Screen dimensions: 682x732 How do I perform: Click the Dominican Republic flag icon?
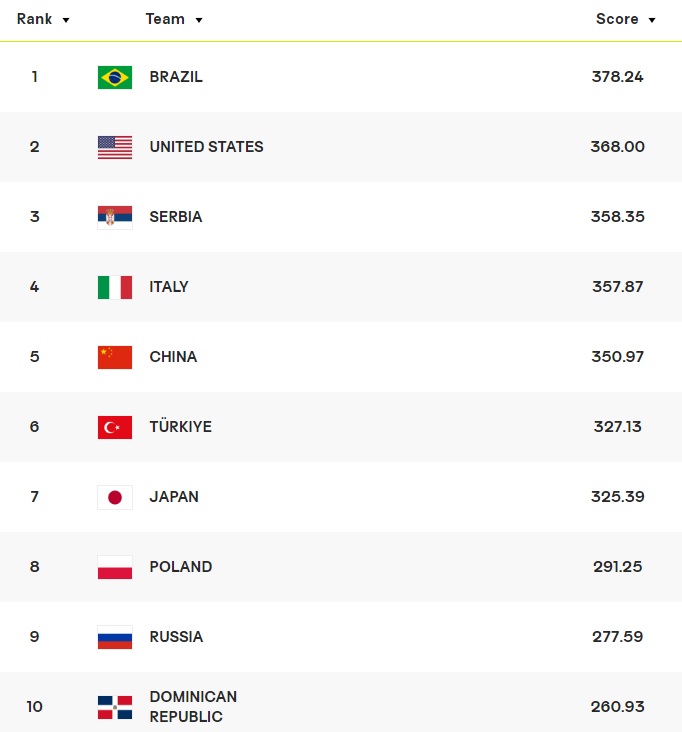coord(115,707)
